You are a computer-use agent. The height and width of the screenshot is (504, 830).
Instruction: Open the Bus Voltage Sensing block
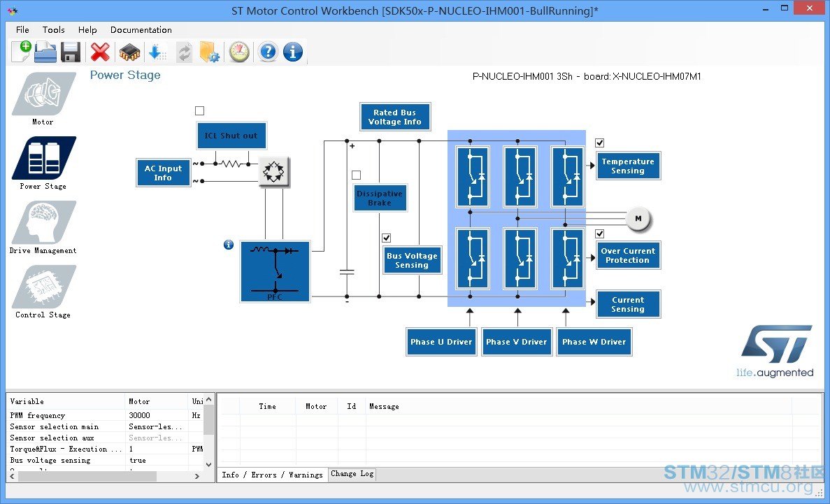point(413,260)
